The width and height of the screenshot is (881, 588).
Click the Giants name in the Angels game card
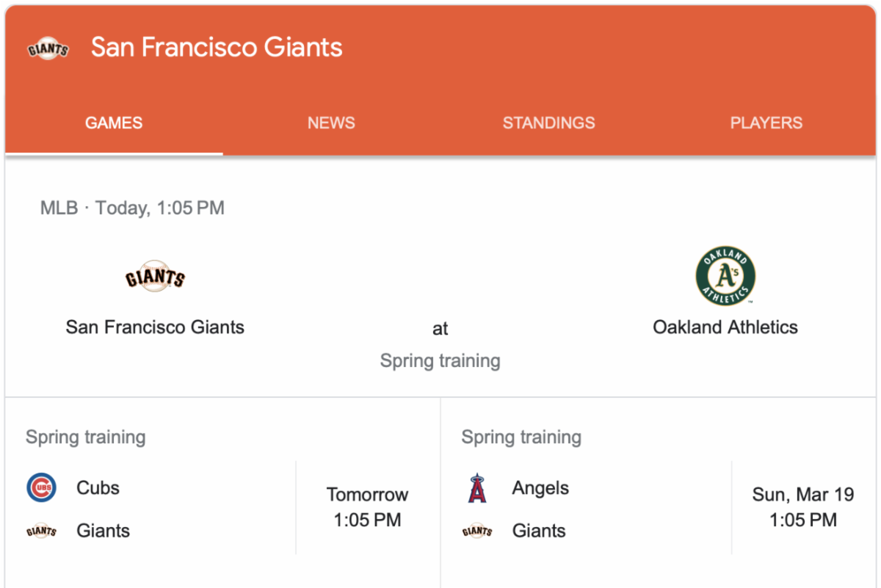539,531
